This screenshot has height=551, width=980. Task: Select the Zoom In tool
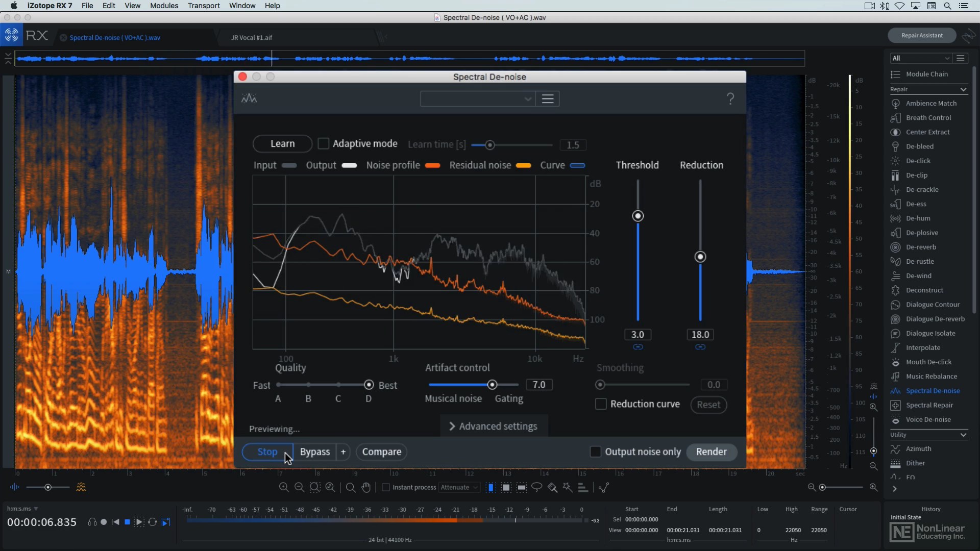[284, 487]
